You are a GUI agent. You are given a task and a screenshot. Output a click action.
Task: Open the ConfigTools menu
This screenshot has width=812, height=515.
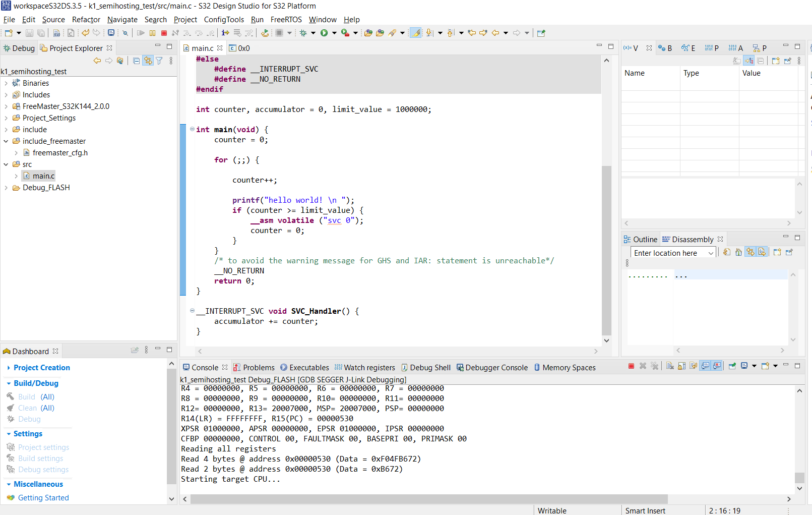[224, 20]
